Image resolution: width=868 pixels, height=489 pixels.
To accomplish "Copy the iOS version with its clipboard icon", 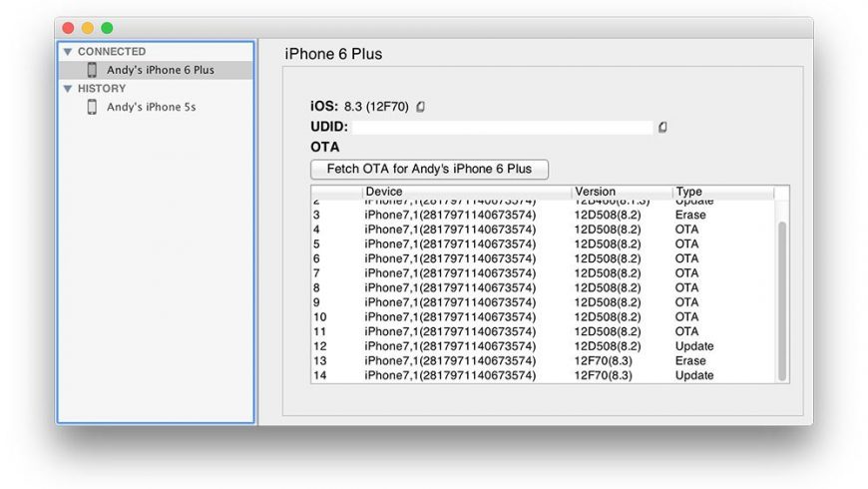I will click(421, 107).
